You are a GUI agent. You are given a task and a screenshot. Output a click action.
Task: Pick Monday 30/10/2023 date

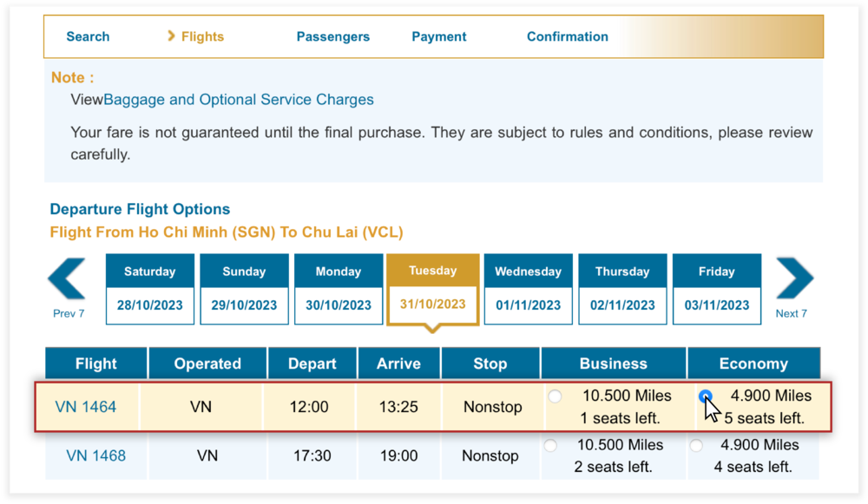(x=339, y=289)
